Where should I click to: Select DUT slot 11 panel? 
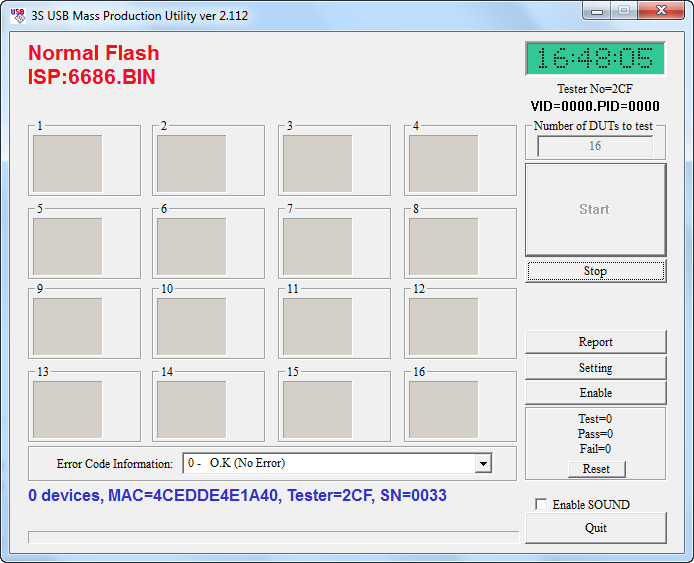[x=334, y=324]
